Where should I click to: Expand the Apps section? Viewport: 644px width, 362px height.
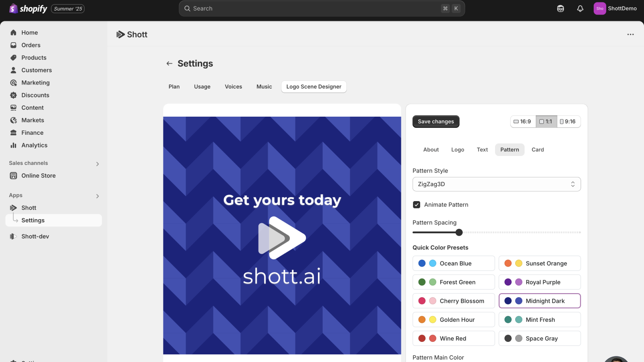pos(97,196)
